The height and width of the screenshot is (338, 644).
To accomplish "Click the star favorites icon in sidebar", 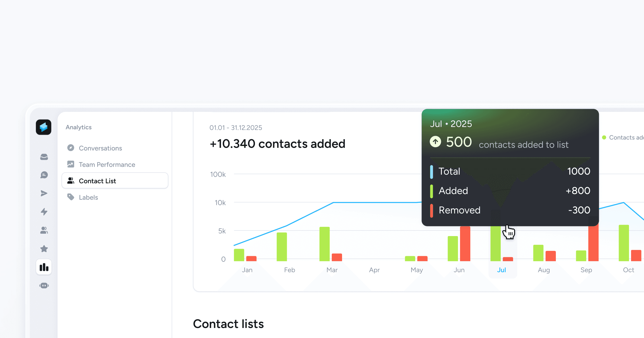I will pyautogui.click(x=44, y=248).
